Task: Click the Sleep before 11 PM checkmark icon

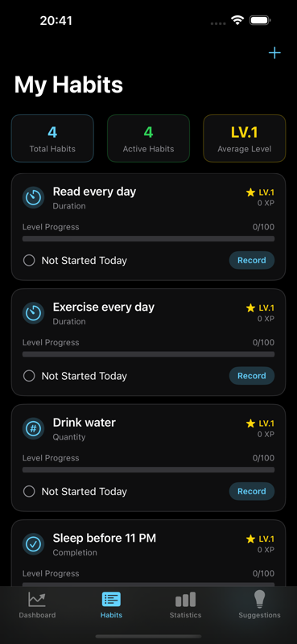Action: click(33, 544)
